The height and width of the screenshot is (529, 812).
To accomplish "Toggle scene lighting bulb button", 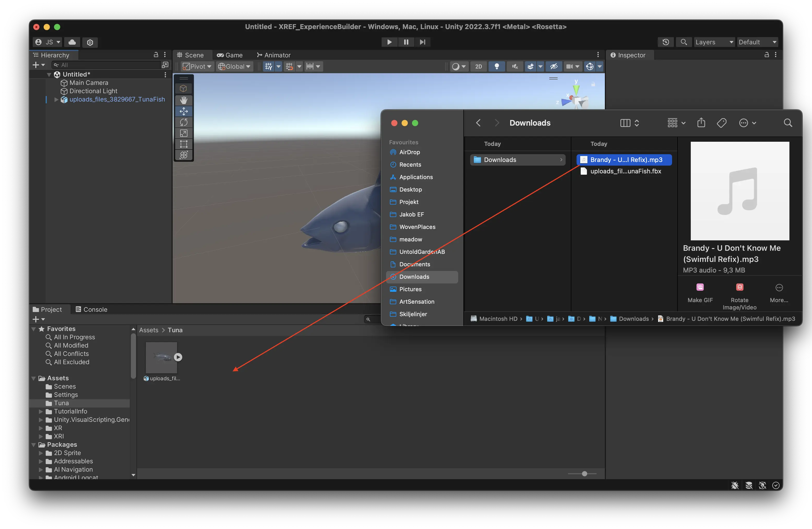I will point(496,66).
